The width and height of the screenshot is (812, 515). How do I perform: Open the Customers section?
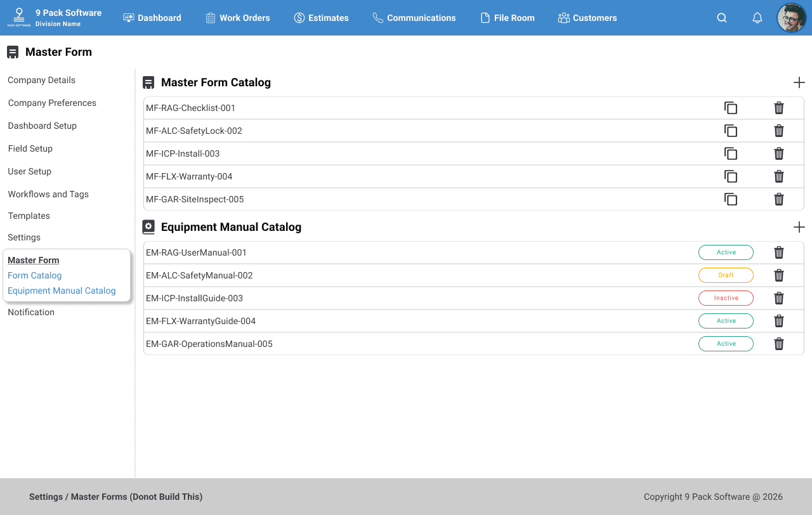tap(587, 18)
